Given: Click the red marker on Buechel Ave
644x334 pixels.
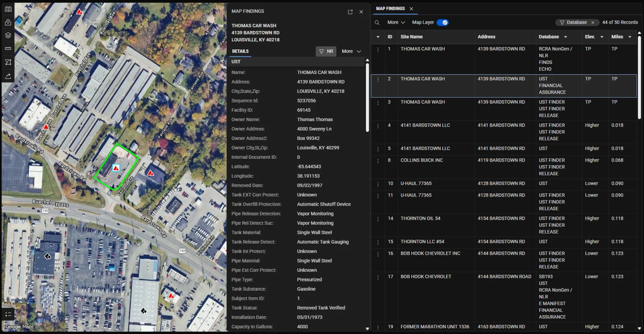Looking at the screenshot, I should click(46, 127).
